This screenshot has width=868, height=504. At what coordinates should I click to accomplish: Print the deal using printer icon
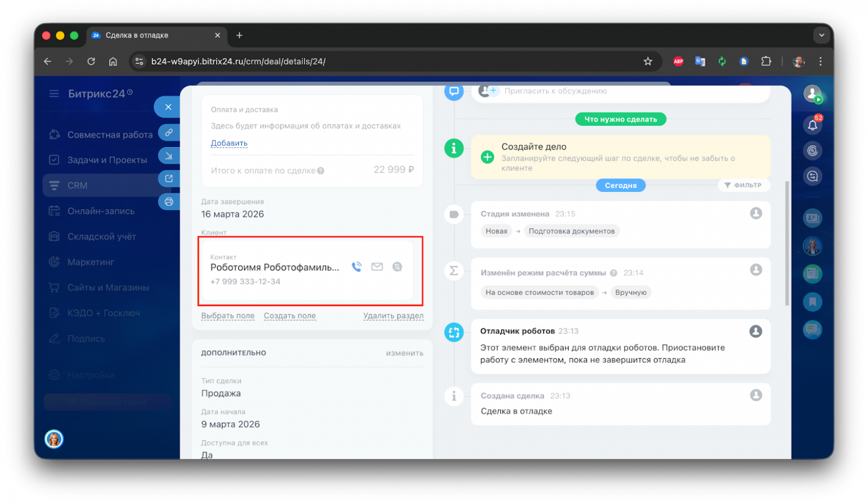(x=169, y=201)
